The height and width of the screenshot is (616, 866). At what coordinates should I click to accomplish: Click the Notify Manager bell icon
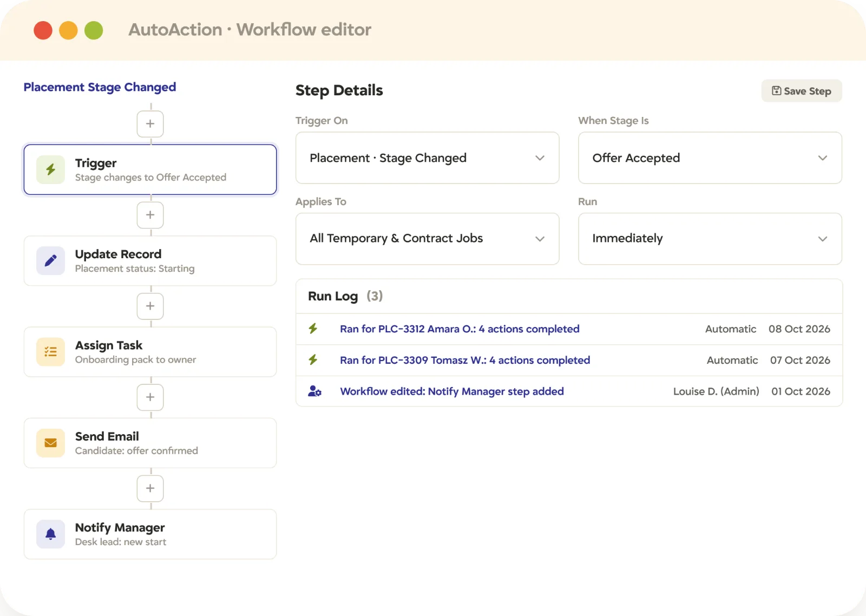[51, 534]
